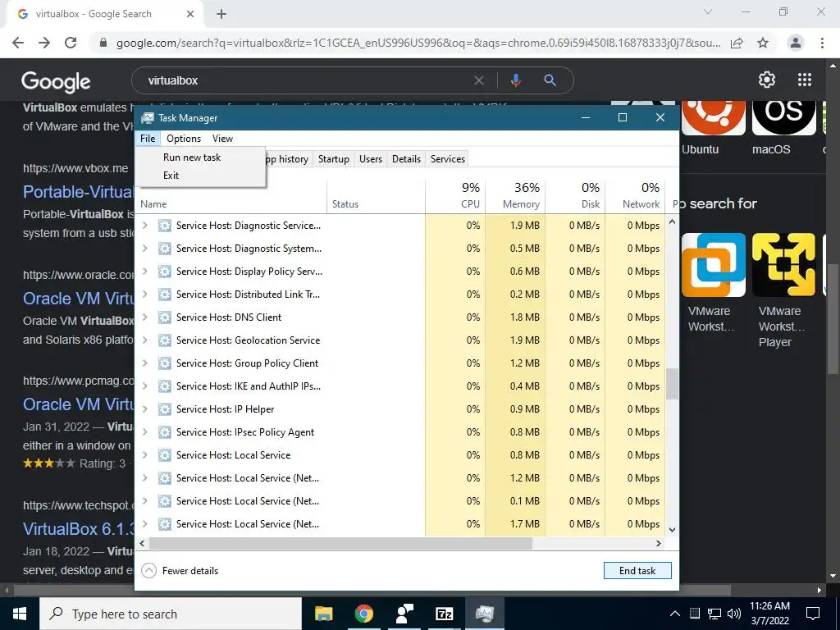Screen dimensions: 840x630
Task: Click gear icon of IP Helper process
Action: tap(164, 409)
